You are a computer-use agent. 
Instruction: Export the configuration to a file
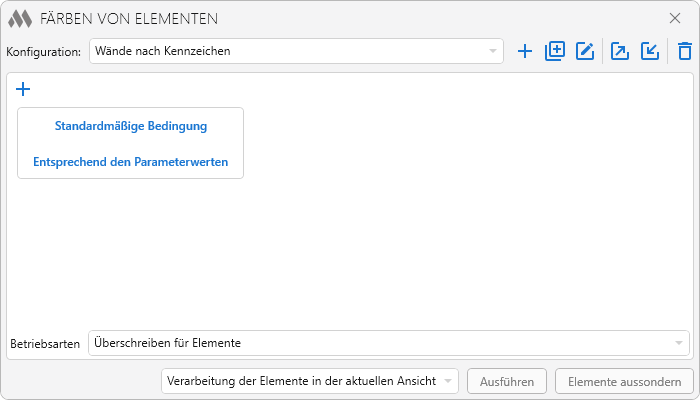coord(620,51)
